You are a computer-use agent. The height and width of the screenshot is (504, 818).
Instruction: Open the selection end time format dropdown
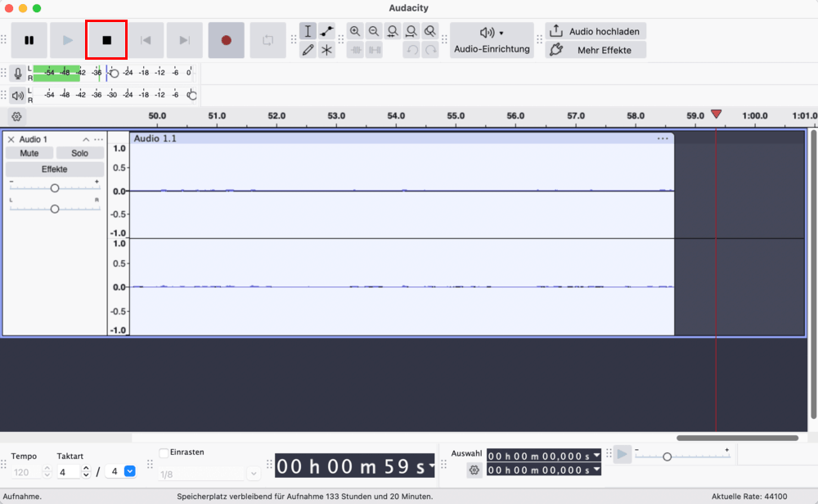(x=597, y=470)
